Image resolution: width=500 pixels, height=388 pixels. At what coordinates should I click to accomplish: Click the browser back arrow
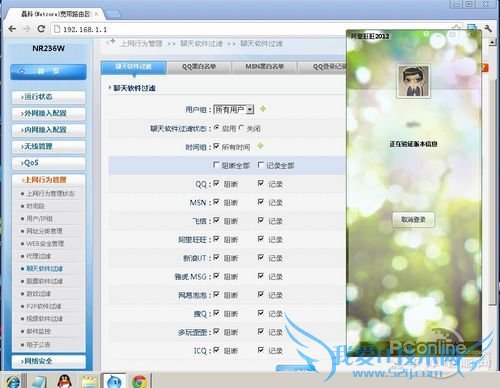click(x=12, y=29)
